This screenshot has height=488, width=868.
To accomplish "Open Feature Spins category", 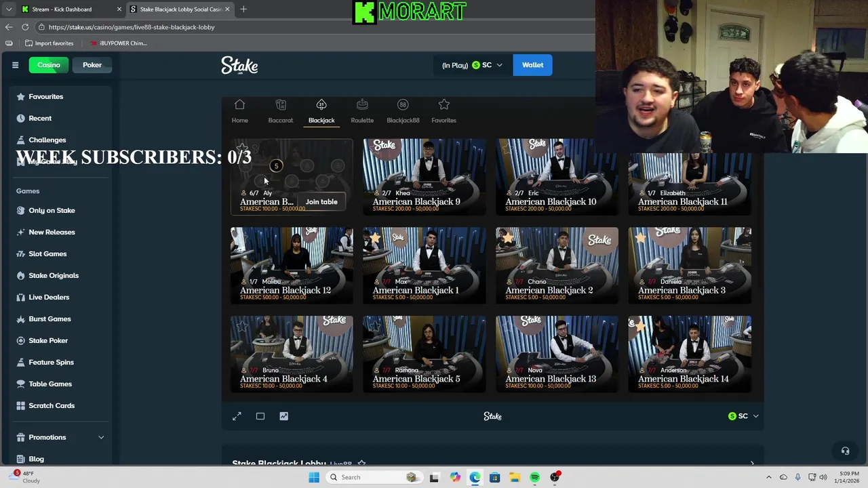I will (51, 363).
